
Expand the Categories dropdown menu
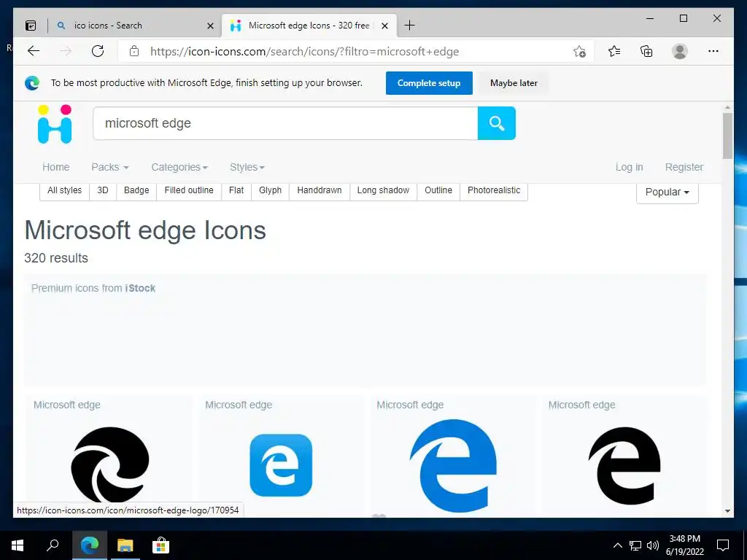(x=179, y=167)
